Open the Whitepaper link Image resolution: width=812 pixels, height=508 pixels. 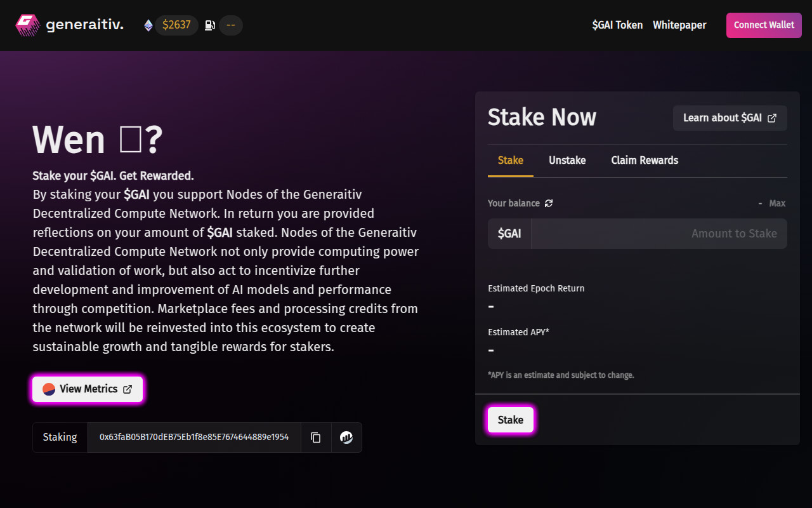coord(679,25)
